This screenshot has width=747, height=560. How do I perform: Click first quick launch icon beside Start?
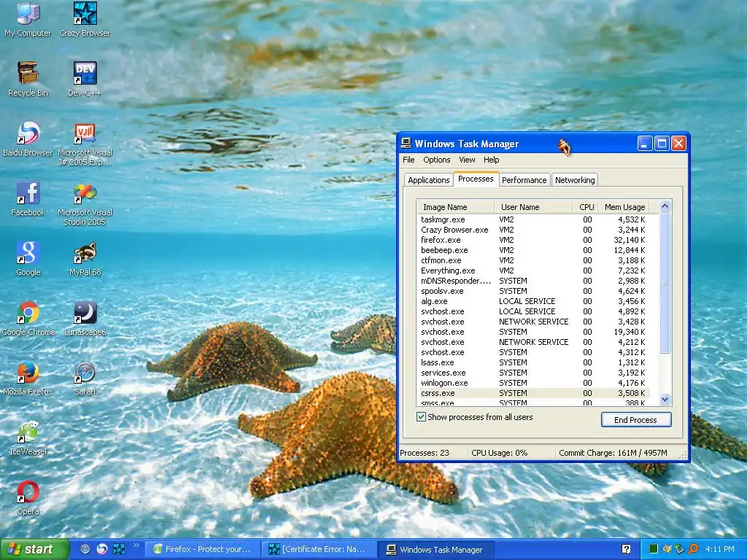tap(85, 549)
